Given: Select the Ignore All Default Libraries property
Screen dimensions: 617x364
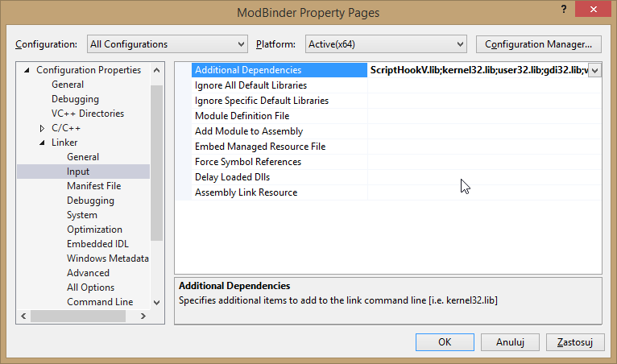Looking at the screenshot, I should pos(251,85).
